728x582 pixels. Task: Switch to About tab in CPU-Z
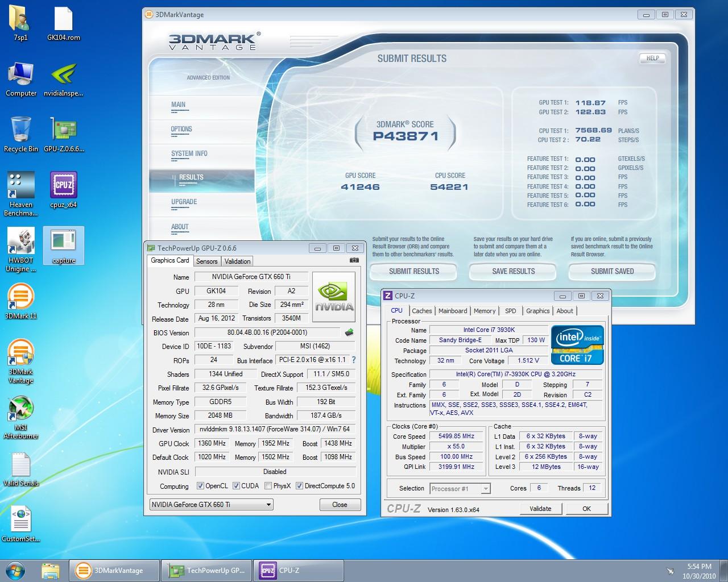565,311
